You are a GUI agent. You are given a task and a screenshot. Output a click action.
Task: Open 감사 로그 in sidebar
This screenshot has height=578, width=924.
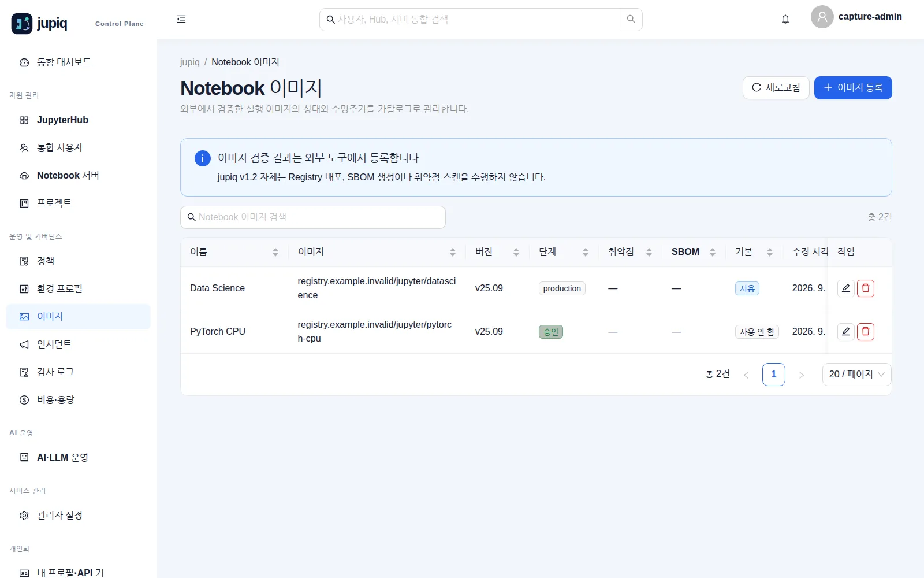tap(78, 372)
